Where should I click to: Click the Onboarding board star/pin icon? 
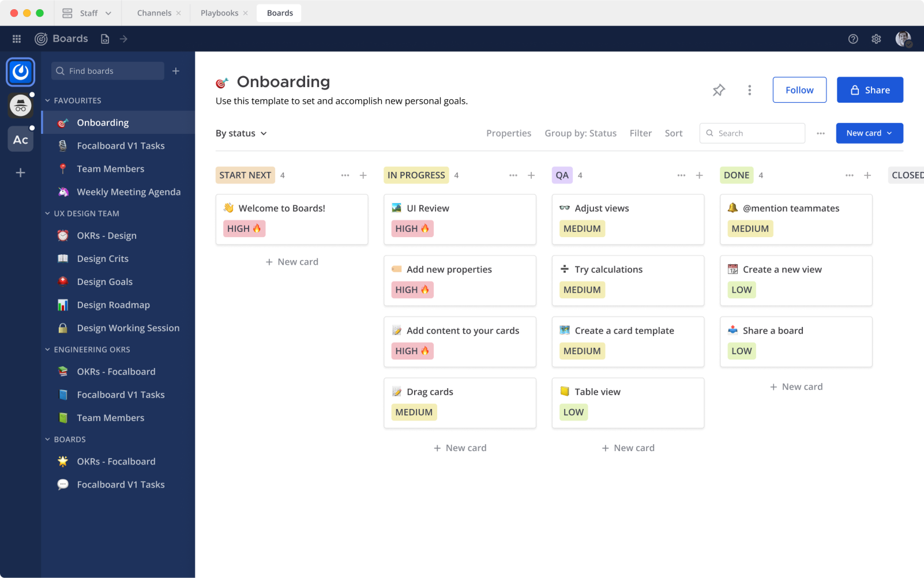[x=719, y=89]
